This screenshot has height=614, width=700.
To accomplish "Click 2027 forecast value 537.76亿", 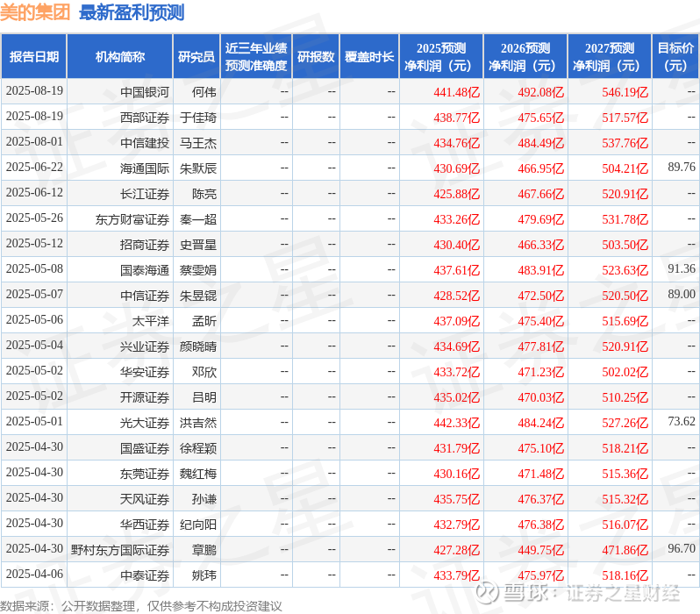I will click(x=625, y=143).
